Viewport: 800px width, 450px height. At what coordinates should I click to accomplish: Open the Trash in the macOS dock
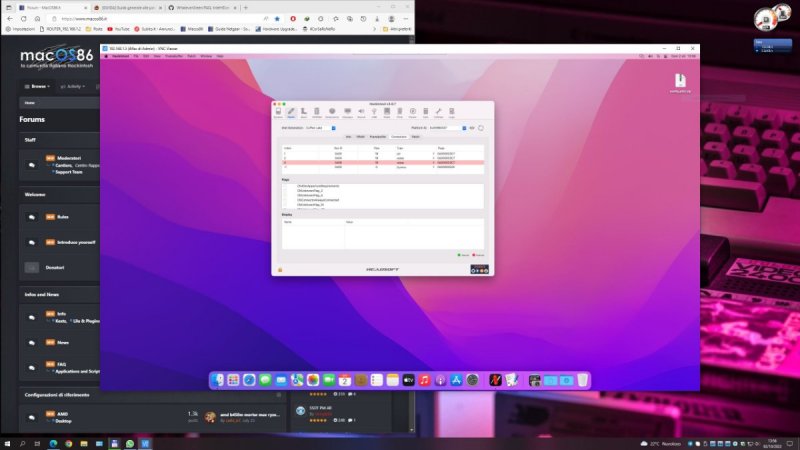click(583, 380)
